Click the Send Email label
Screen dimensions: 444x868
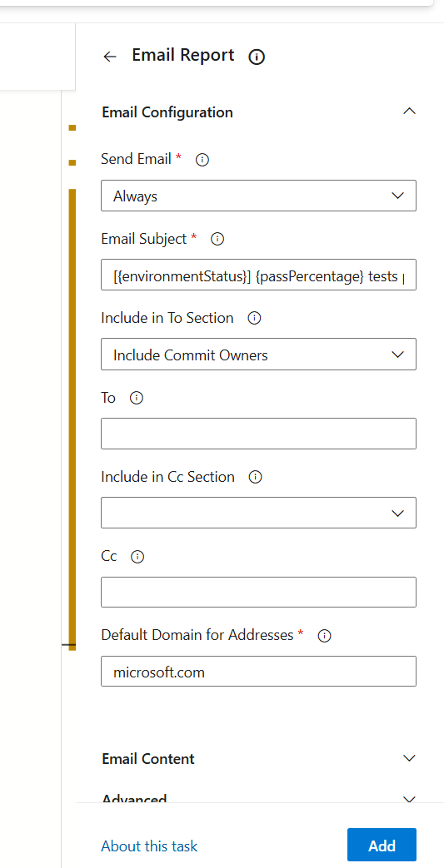click(x=136, y=160)
